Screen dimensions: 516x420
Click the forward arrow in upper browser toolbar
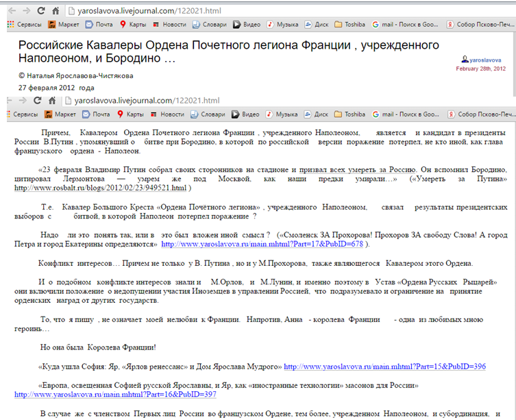click(26, 11)
